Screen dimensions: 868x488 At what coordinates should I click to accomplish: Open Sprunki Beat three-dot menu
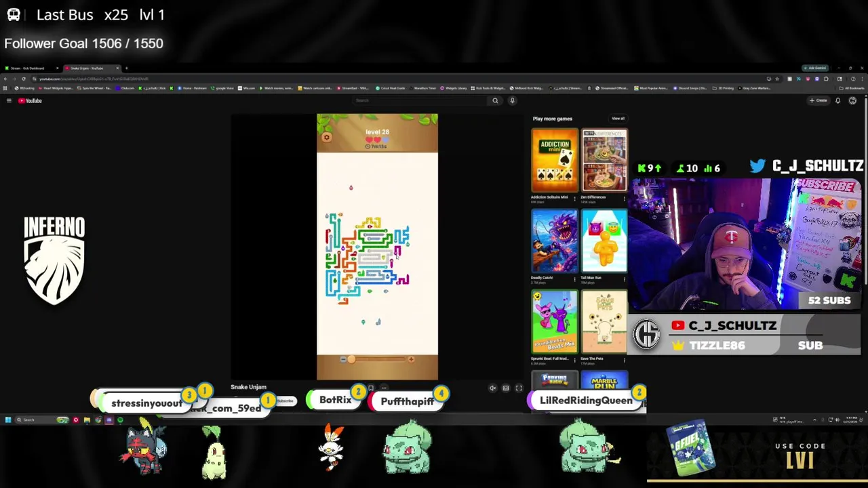click(x=574, y=359)
